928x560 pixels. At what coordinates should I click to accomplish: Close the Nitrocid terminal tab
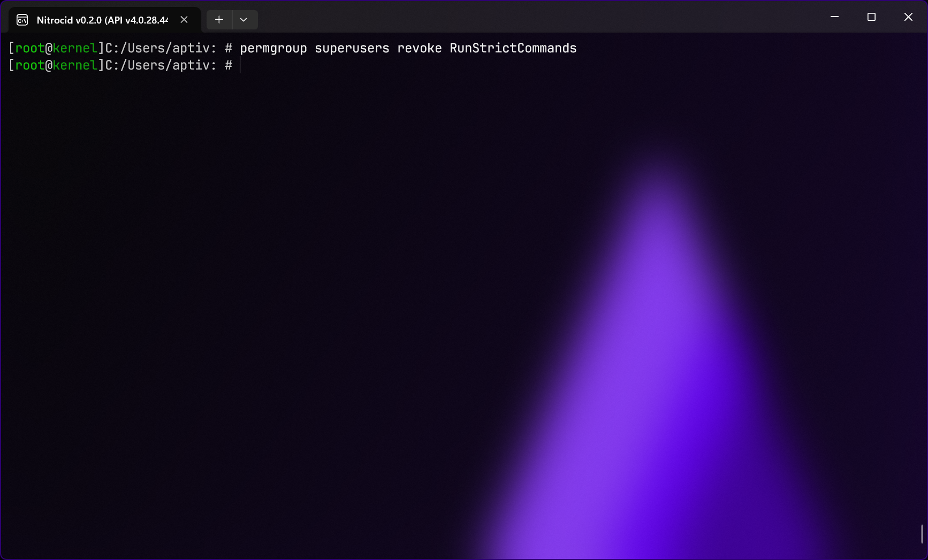click(184, 20)
